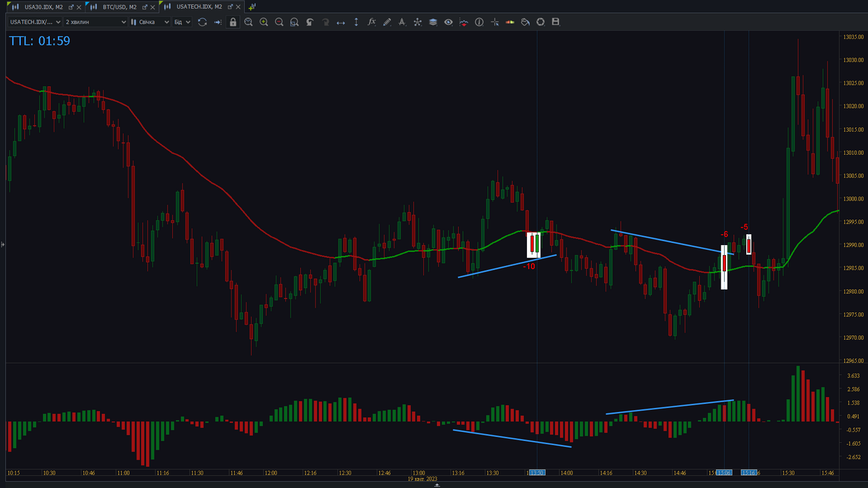Click the highlighted 15:16 time marker

click(x=748, y=473)
